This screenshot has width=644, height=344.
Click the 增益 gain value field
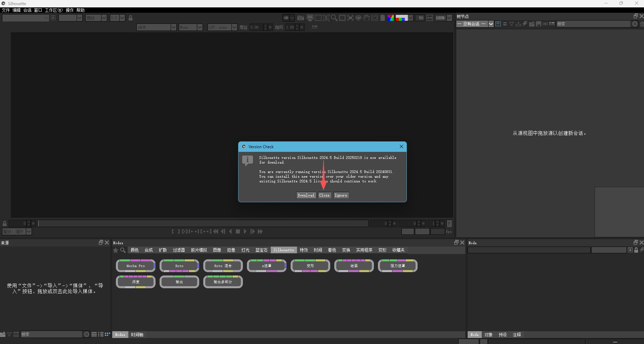[x=256, y=27]
